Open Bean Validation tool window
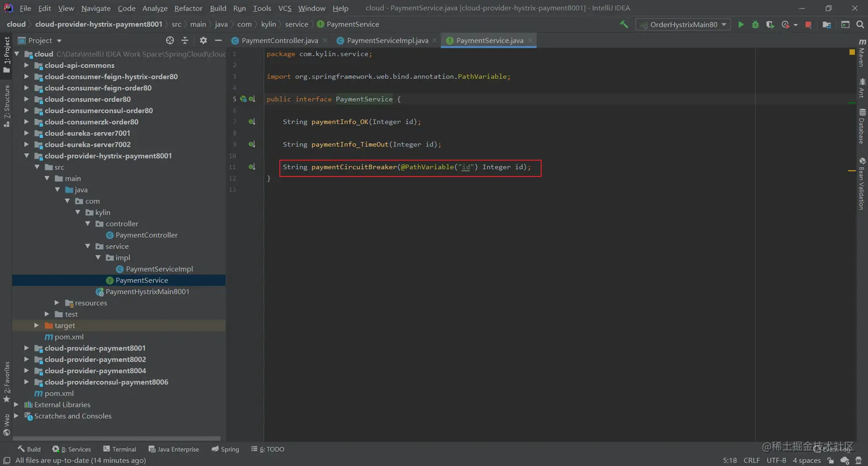This screenshot has width=868, height=466. (x=862, y=183)
